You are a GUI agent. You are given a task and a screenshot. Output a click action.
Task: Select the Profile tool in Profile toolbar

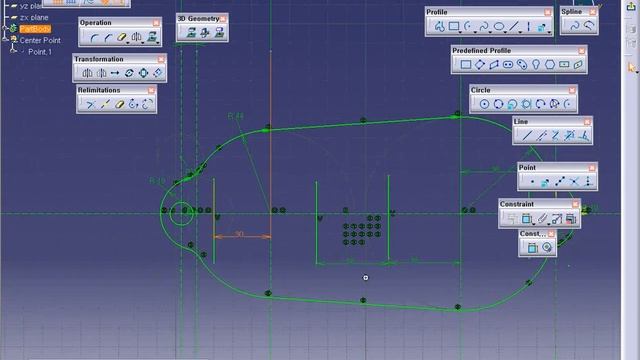pos(439,27)
